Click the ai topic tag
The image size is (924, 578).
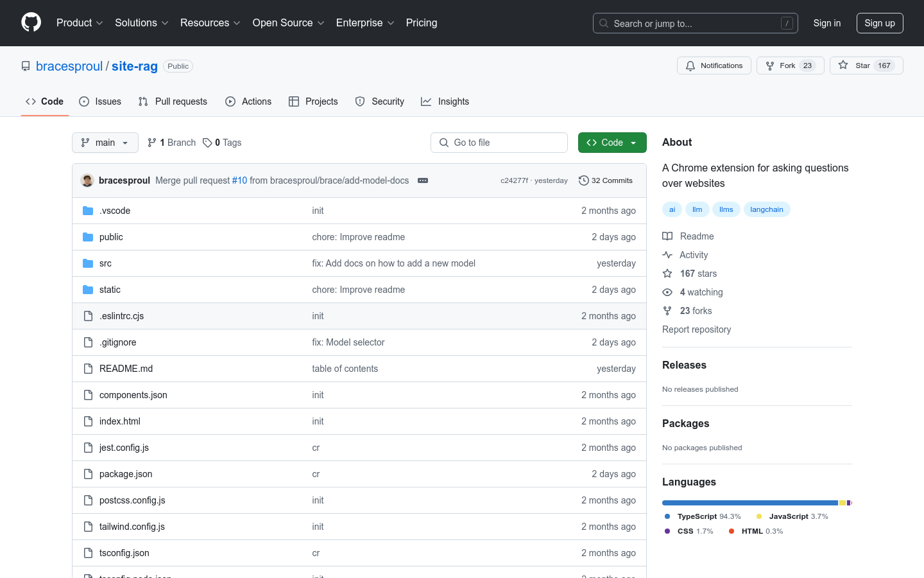(x=672, y=209)
